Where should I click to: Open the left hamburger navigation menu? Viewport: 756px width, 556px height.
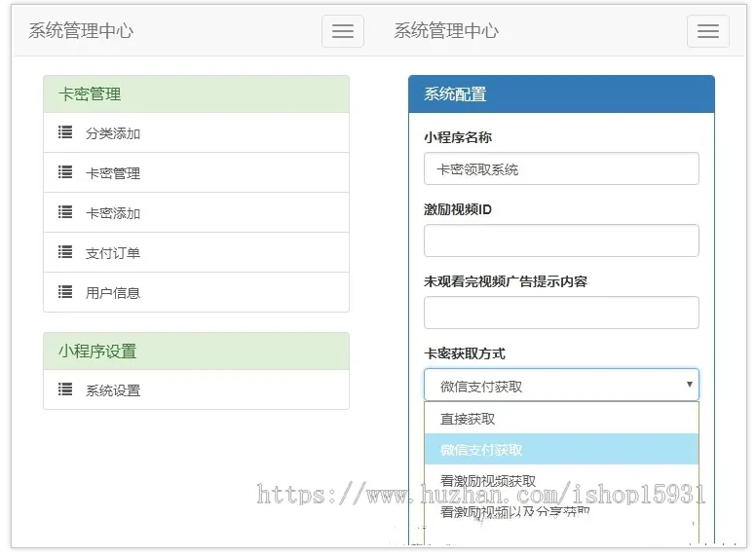coord(343,31)
